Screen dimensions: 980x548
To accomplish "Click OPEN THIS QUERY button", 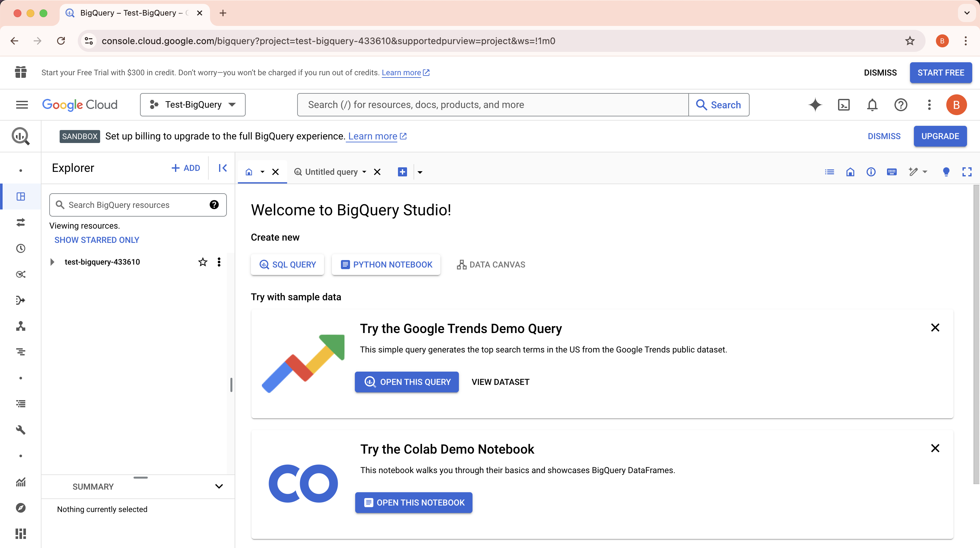I will 406,382.
